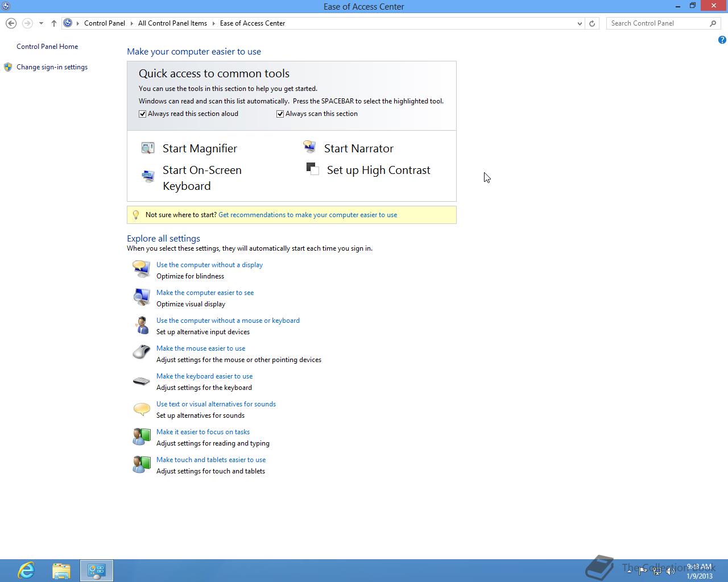Click the icon beside 'Make it easier to focus on tasks'

pos(141,436)
